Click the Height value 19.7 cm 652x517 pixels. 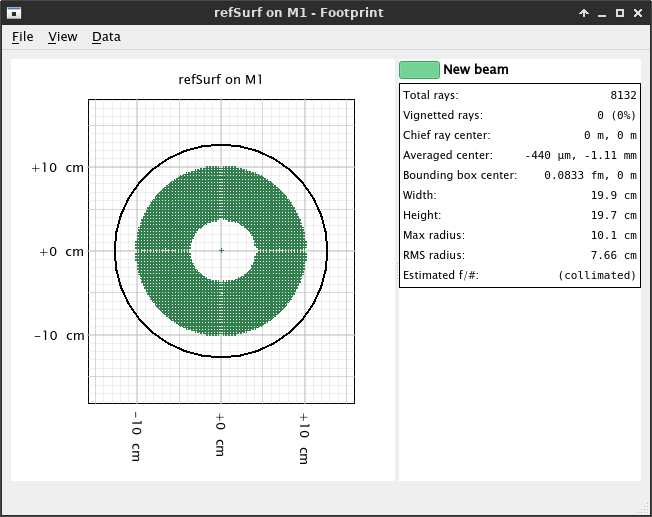[x=613, y=215]
